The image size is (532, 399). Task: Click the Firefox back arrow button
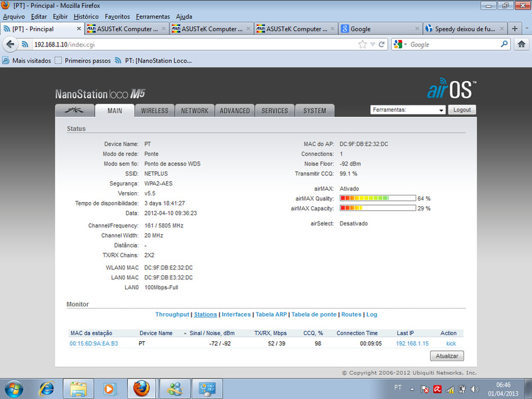[11, 45]
